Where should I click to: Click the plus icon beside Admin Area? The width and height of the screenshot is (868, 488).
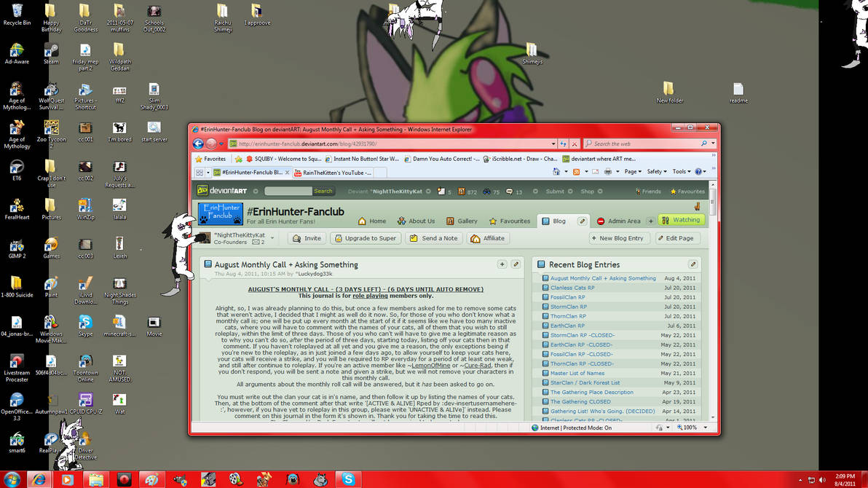tap(650, 221)
